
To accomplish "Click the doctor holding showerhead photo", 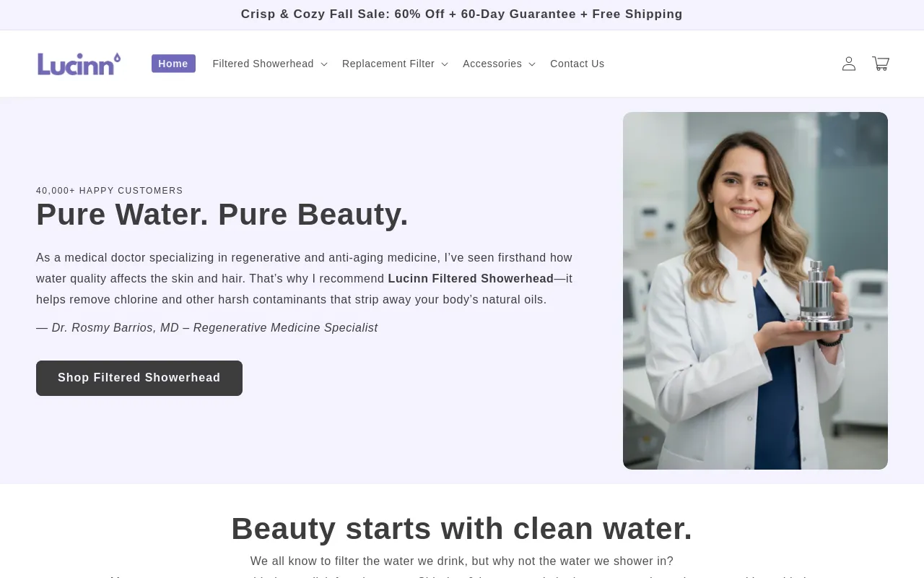I will pyautogui.click(x=755, y=290).
